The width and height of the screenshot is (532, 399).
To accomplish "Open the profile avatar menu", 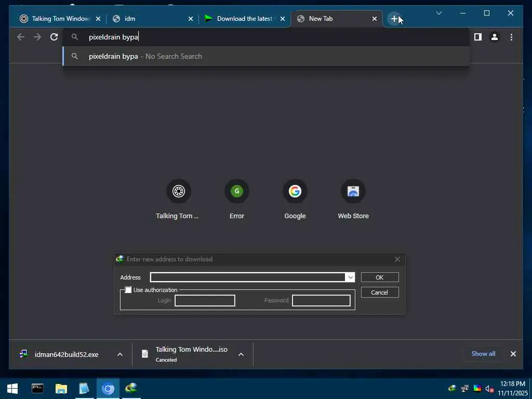I will (495, 37).
